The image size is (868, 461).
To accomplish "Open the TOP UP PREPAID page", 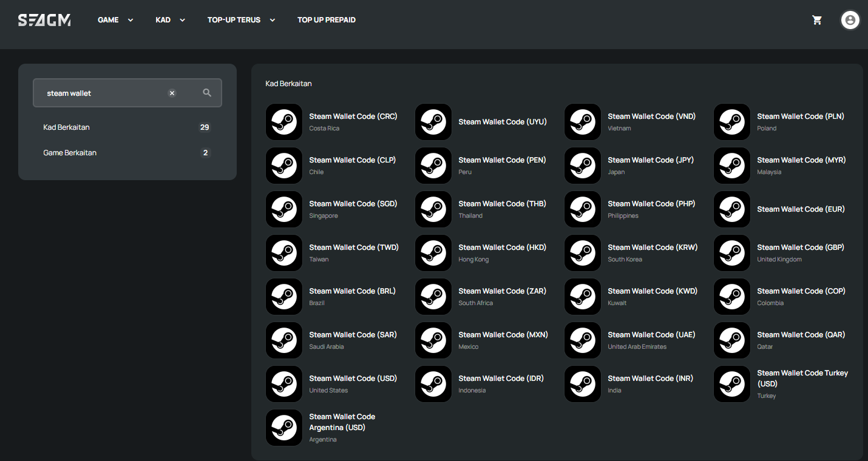I will [327, 20].
